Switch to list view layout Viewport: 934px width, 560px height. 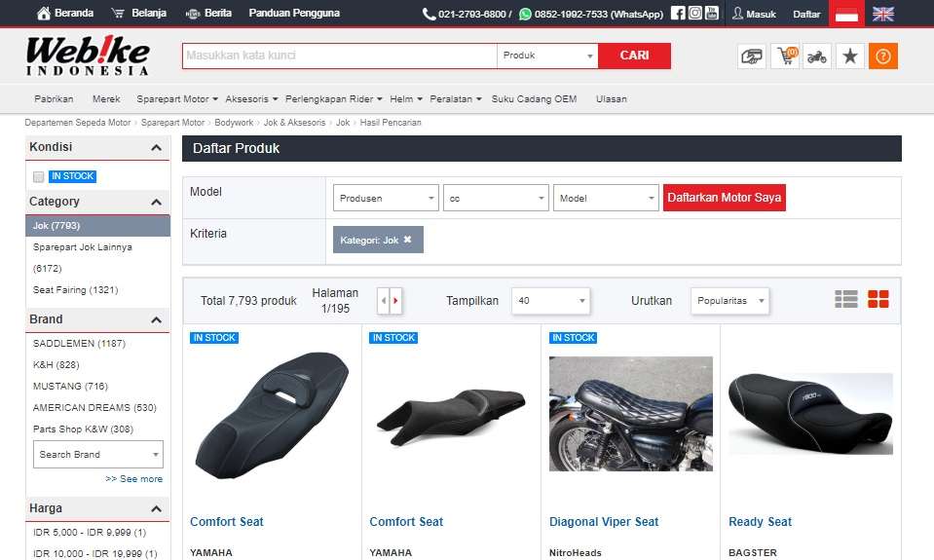point(845,299)
